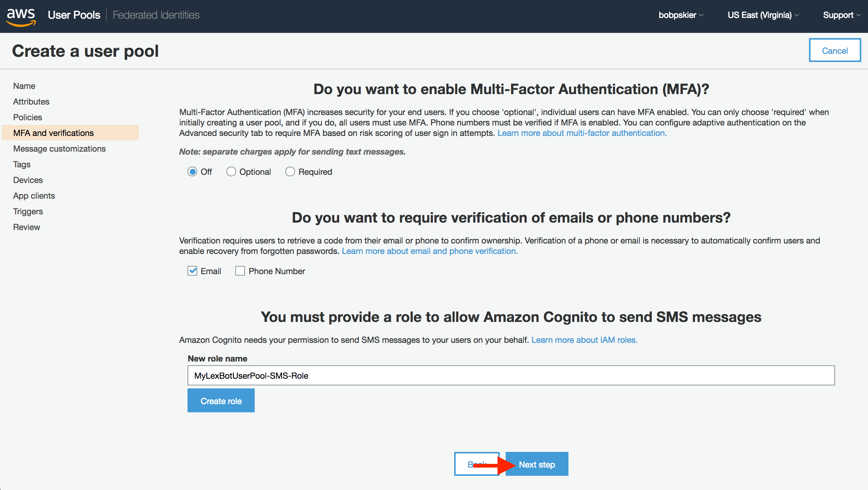The image size is (868, 490).
Task: Select the Off MFA radio button
Action: pos(192,172)
